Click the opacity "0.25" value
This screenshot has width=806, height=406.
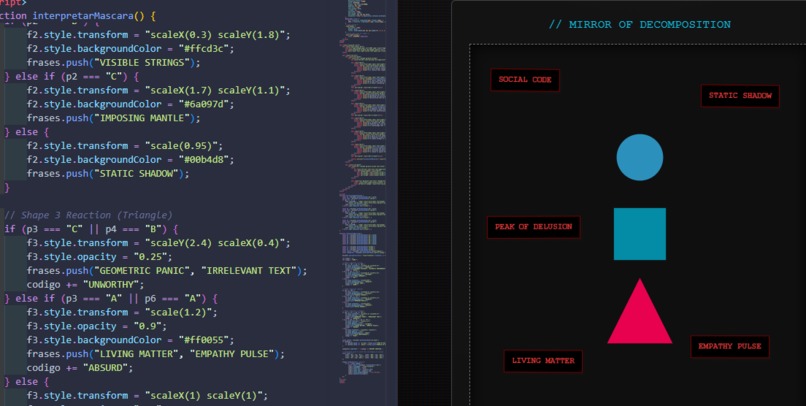[x=153, y=256]
